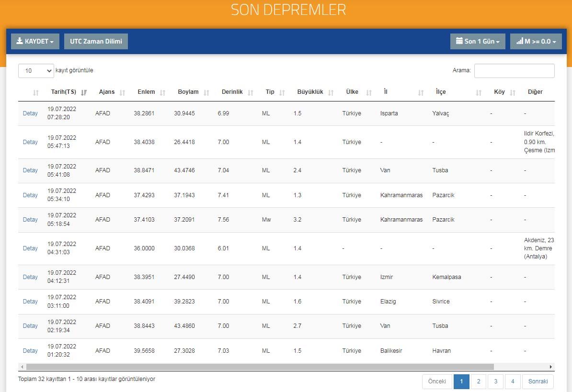Click the Isparta cell in the İl column
Image resolution: width=572 pixels, height=392 pixels.
coord(389,113)
